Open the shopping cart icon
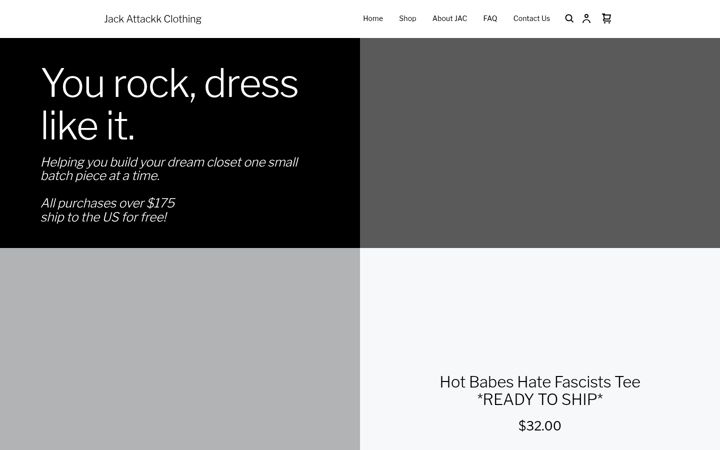720x450 pixels. [x=607, y=18]
